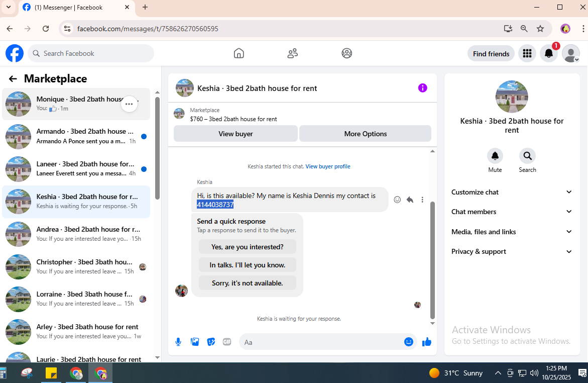Search in conversation magnifier icon
588x383 pixels.
[x=527, y=156]
